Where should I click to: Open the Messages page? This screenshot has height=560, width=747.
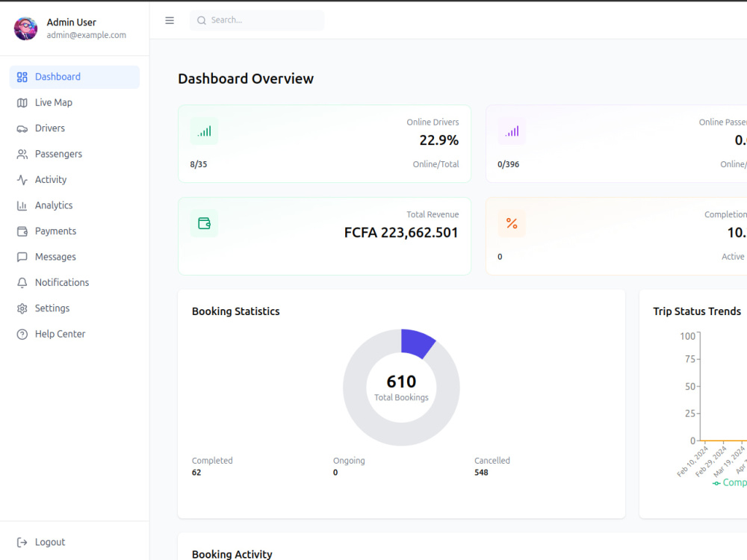pos(74,257)
